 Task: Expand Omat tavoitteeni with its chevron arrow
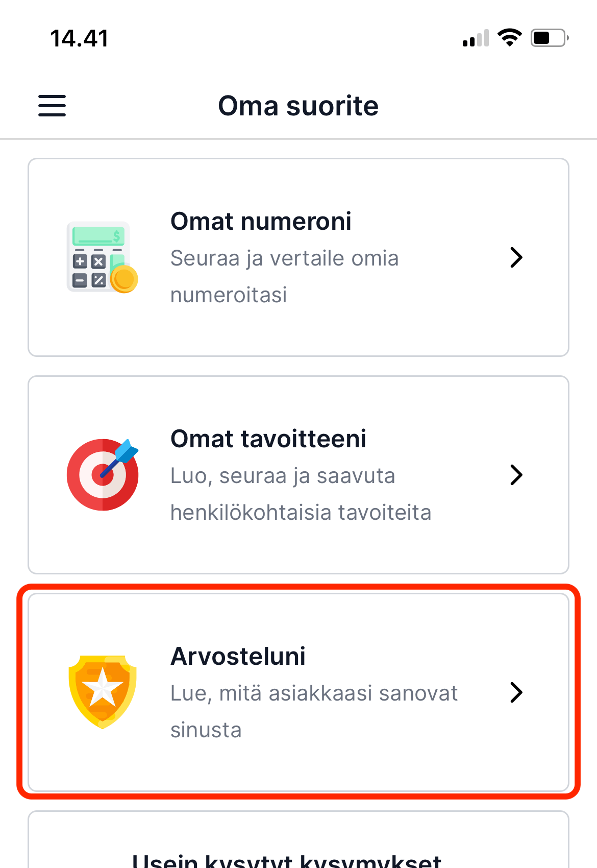[x=516, y=475]
